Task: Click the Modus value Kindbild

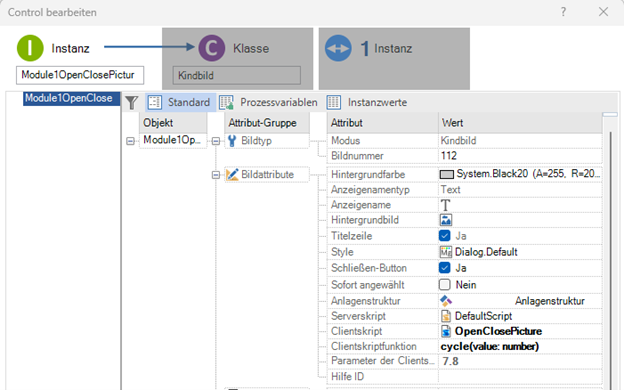Action: 458,140
